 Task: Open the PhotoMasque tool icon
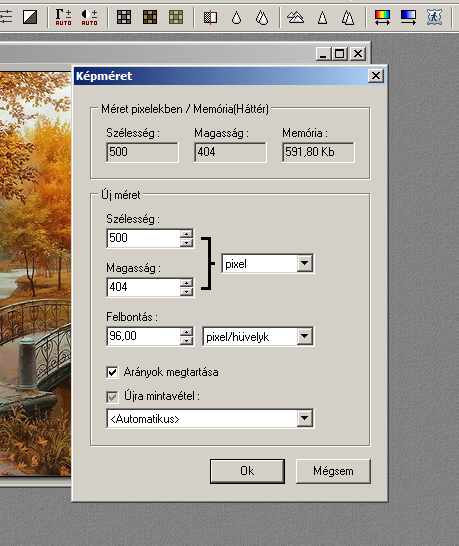coord(434,17)
